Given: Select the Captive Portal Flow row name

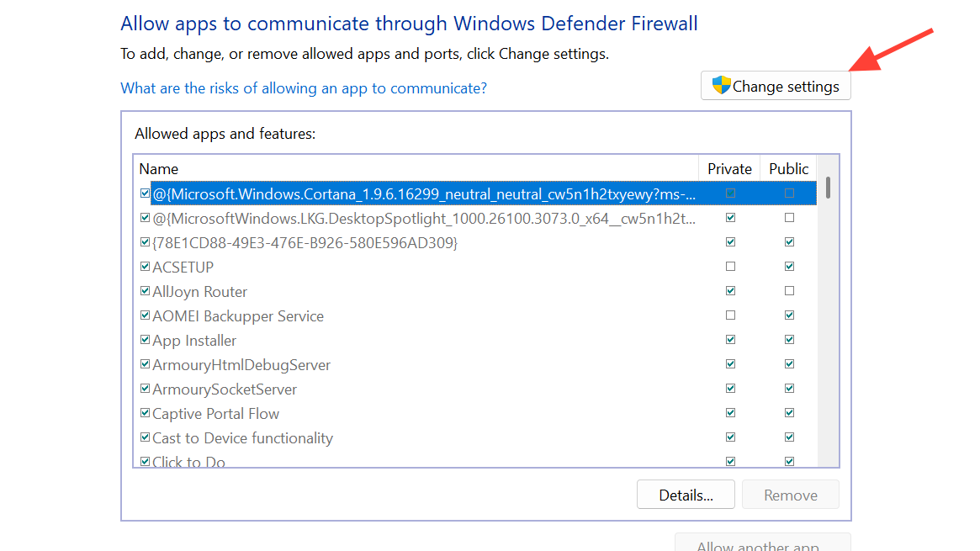Looking at the screenshot, I should coord(215,414).
